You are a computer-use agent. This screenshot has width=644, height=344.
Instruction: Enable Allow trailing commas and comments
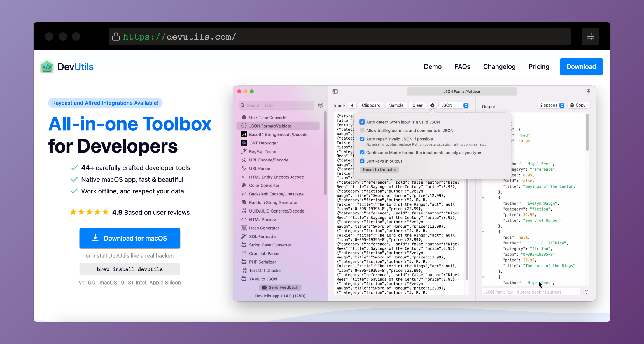point(362,130)
